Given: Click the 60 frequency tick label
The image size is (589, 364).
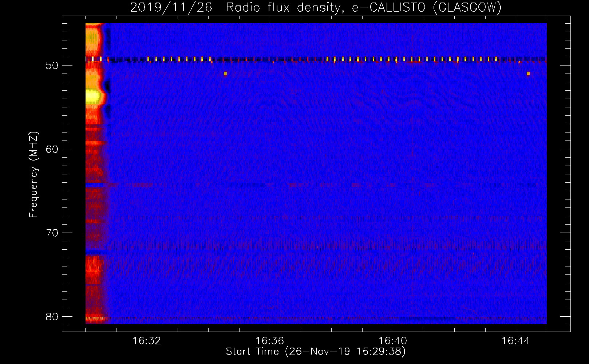Looking at the screenshot, I should pyautogui.click(x=52, y=149).
